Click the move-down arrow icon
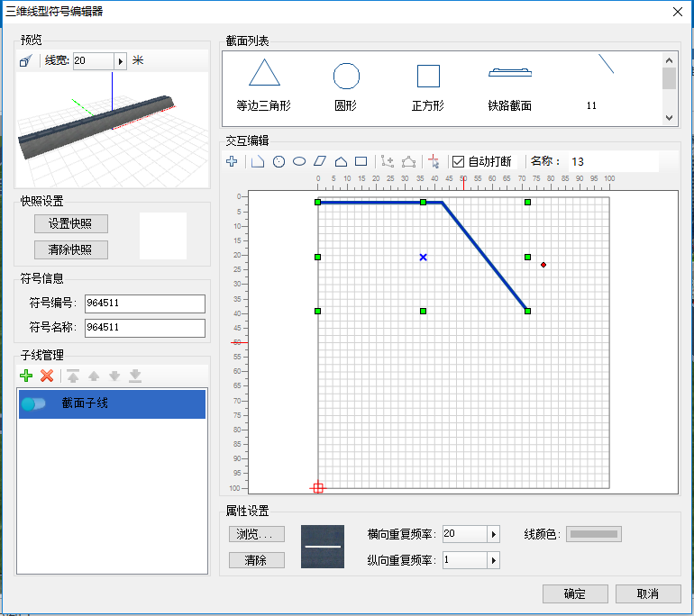 click(x=114, y=376)
